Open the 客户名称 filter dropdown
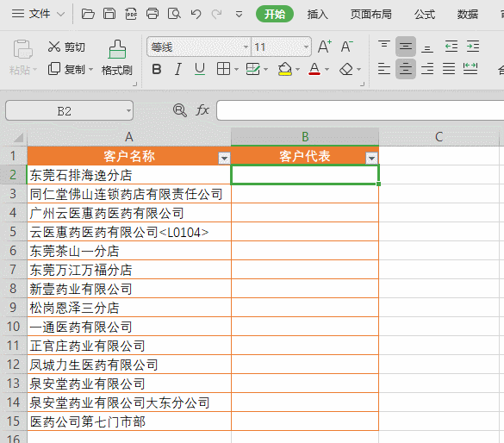Screen dimensions: 504x443 click(224, 158)
